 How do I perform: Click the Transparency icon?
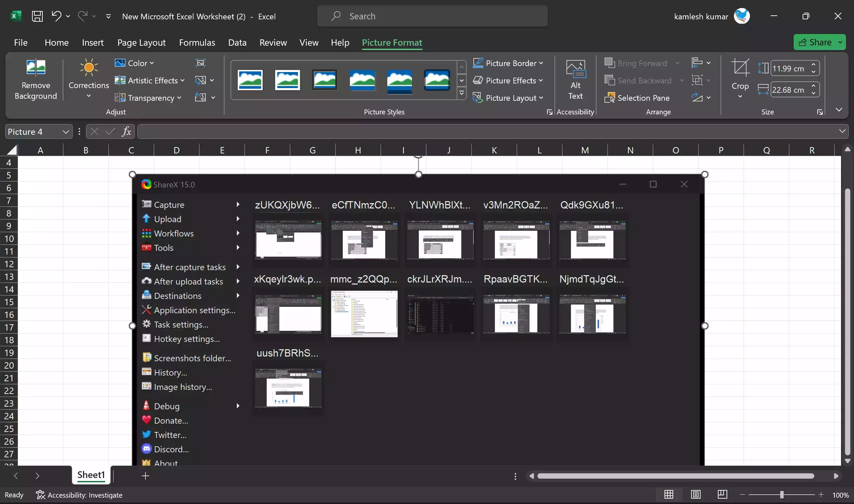[119, 97]
